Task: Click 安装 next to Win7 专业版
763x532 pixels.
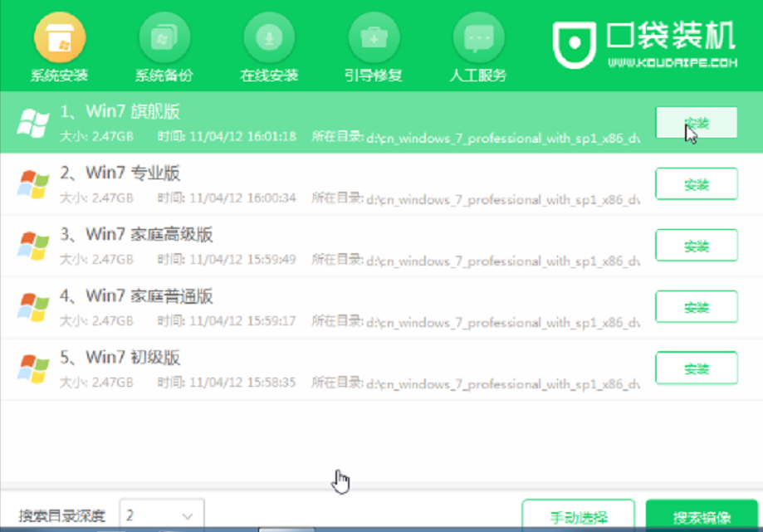Action: (696, 183)
